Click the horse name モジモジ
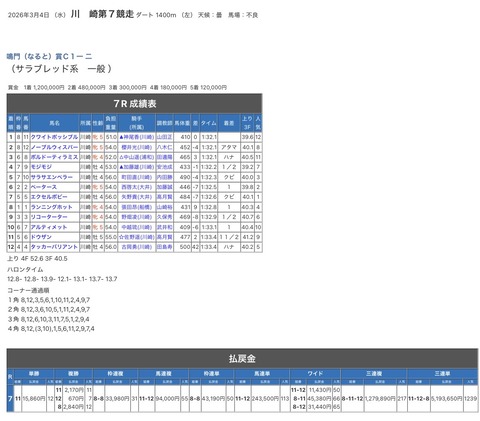Screen dimensions: 480x421 (41, 167)
